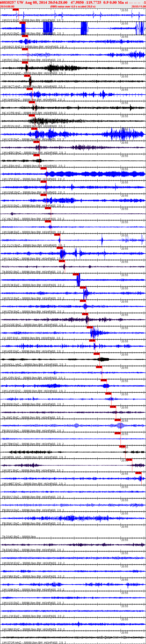
Task: Select the UW.TBM EHZ station label
Action: coord(33,444)
